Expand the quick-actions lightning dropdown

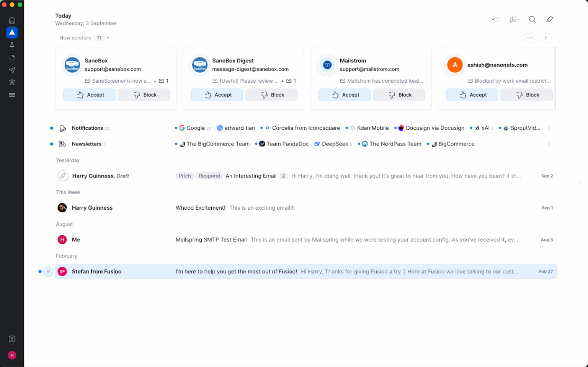[x=514, y=19]
